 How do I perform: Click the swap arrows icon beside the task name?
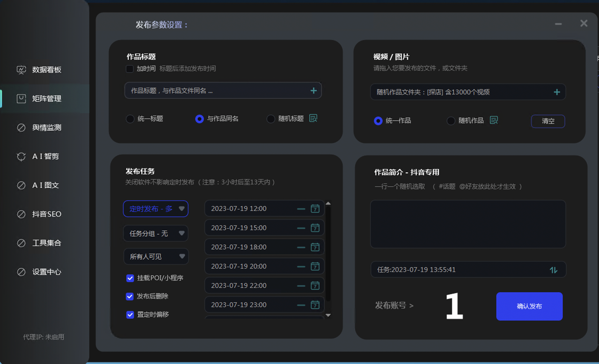coord(554,270)
